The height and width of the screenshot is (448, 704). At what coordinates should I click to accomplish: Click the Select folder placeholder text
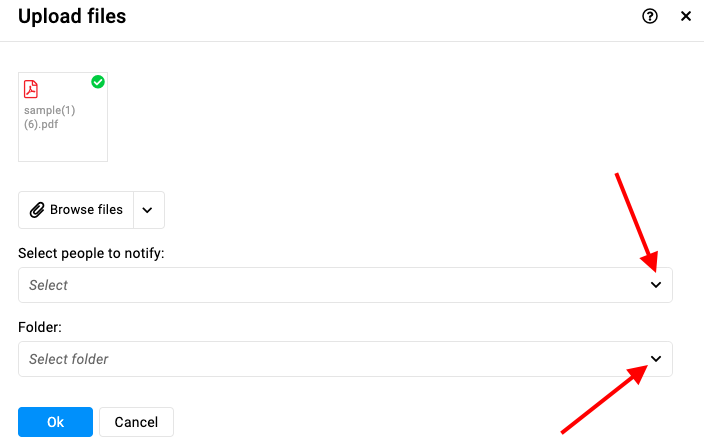pos(69,359)
